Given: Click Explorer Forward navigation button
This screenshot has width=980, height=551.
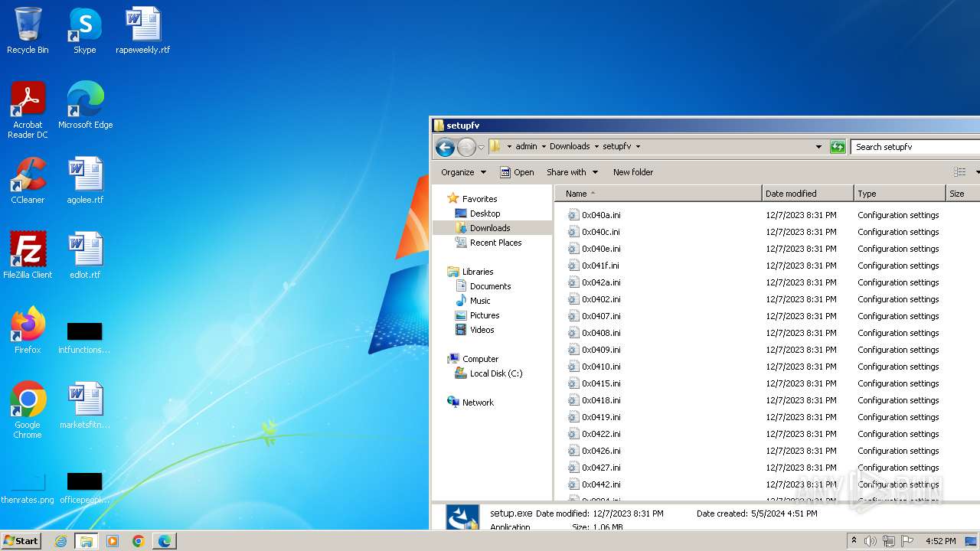Looking at the screenshot, I should pyautogui.click(x=466, y=147).
